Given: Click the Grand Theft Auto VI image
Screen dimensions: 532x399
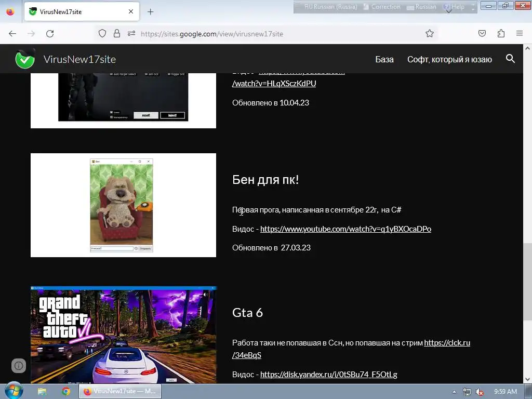Looking at the screenshot, I should click(124, 335).
